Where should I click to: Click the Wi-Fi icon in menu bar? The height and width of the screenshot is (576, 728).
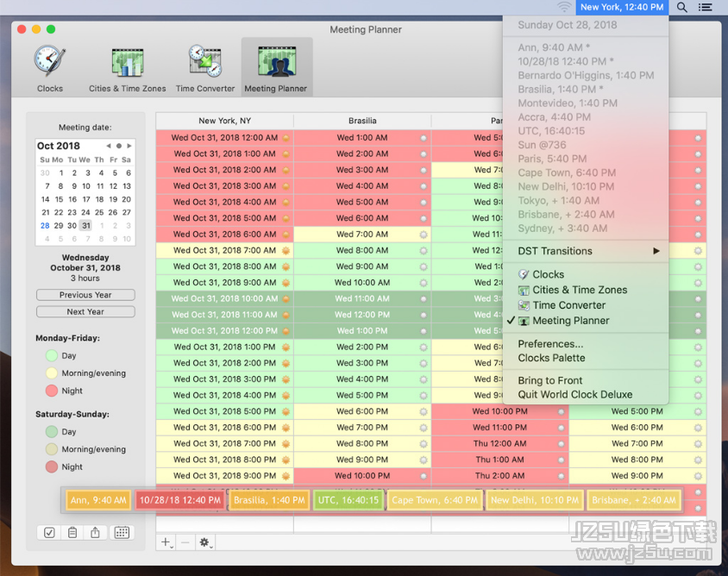coord(564,7)
